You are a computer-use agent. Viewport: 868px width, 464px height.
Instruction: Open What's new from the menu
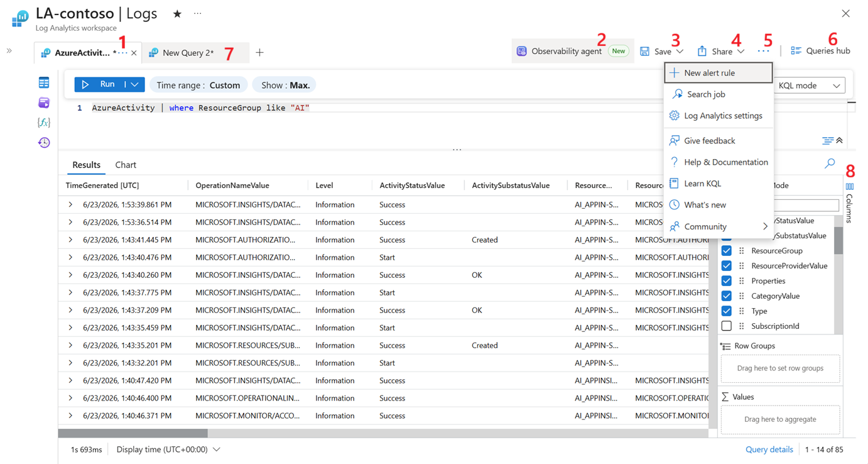(719, 205)
